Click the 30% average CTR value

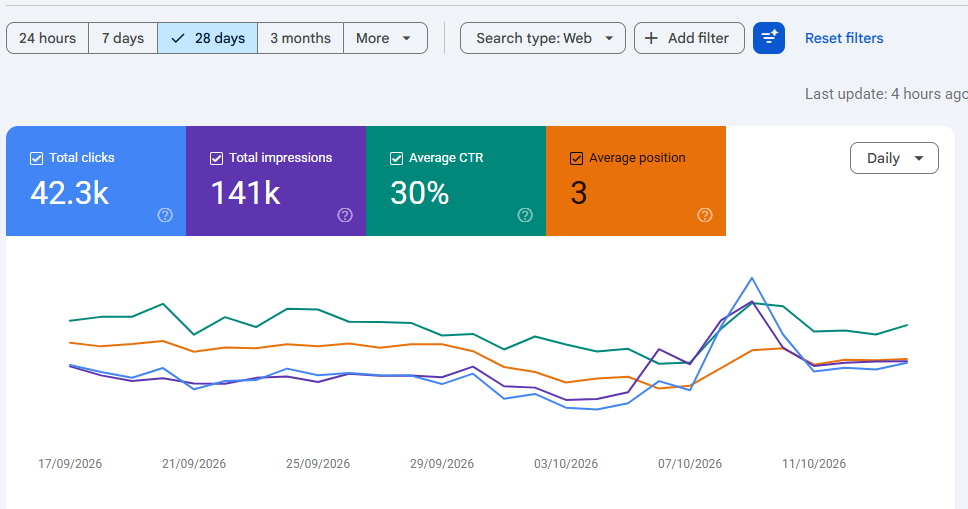419,193
